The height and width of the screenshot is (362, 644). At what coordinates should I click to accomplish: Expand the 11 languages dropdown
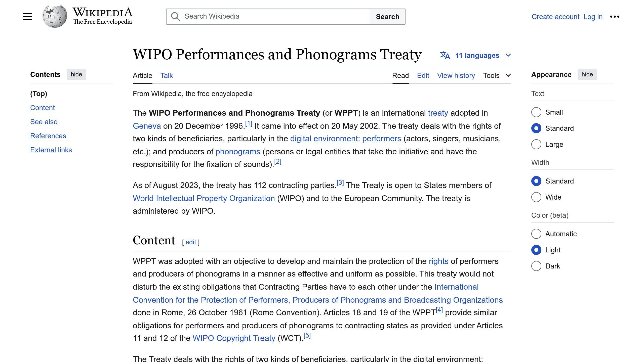coord(475,55)
